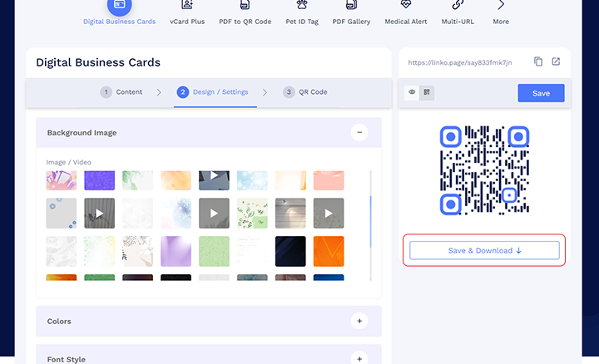599x364 pixels.
Task: Go to the Content step tab
Action: coord(122,92)
